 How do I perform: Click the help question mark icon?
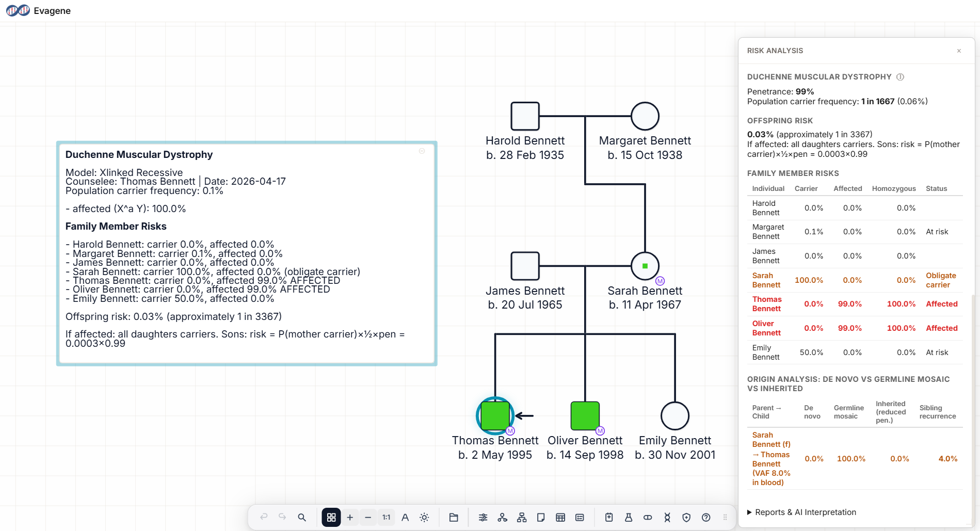pos(705,517)
